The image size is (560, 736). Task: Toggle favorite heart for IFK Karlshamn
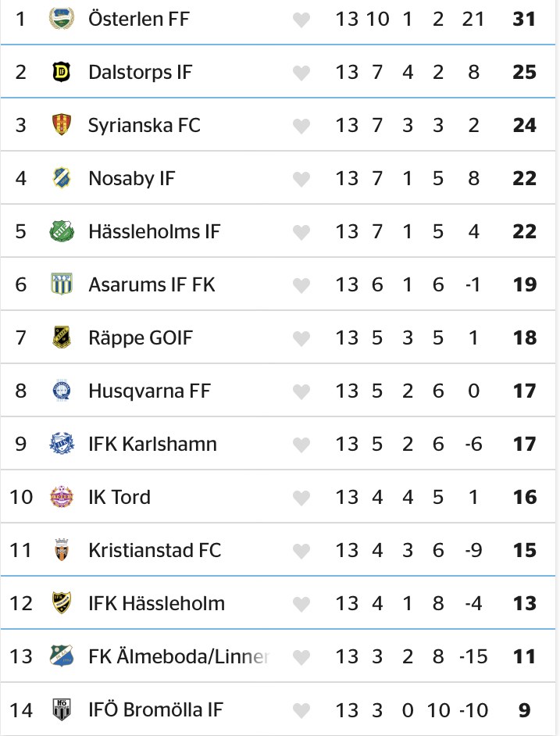[x=301, y=445]
